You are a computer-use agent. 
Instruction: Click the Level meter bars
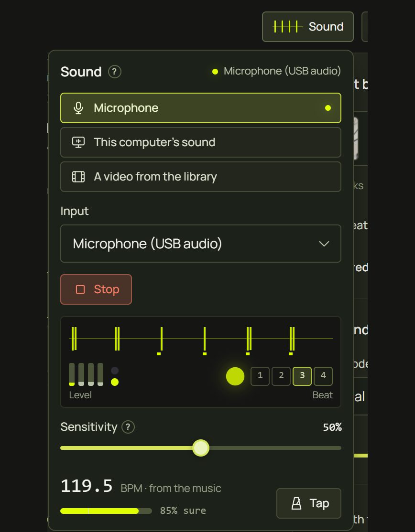(x=86, y=374)
